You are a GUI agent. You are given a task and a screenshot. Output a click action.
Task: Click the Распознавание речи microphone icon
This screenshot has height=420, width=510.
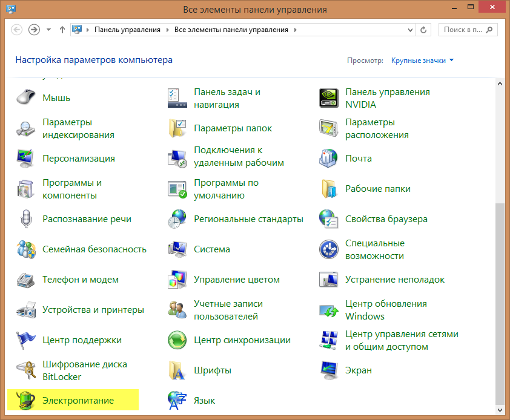click(26, 219)
